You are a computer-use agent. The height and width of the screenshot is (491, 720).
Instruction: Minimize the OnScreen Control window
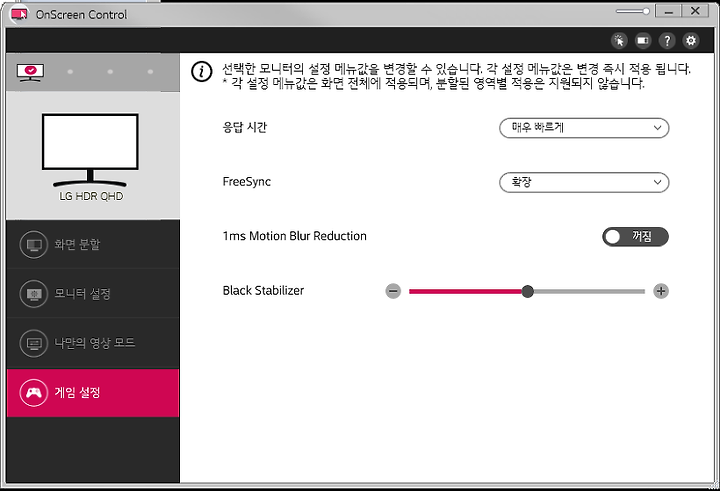[x=668, y=11]
